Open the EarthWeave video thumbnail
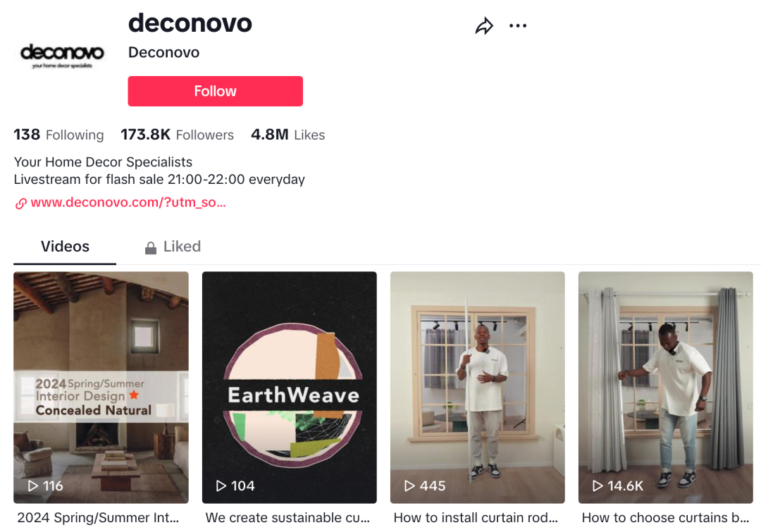761x532 pixels. point(290,387)
